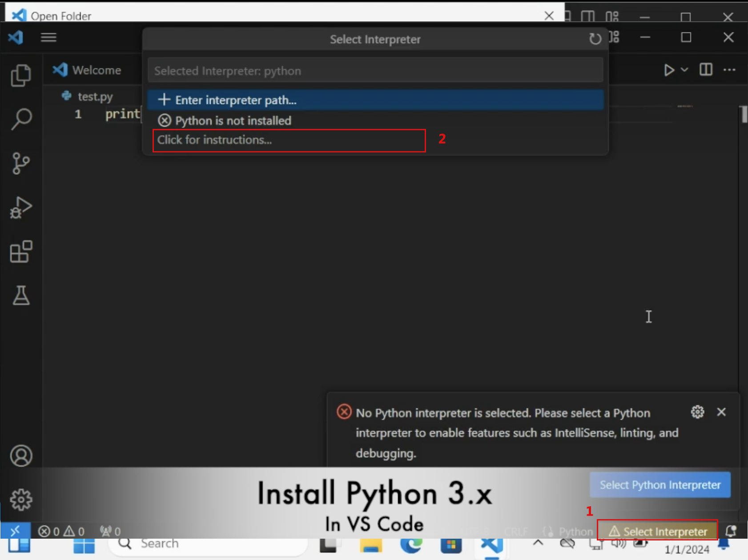
Task: Switch to the Welcome tab
Action: click(88, 70)
